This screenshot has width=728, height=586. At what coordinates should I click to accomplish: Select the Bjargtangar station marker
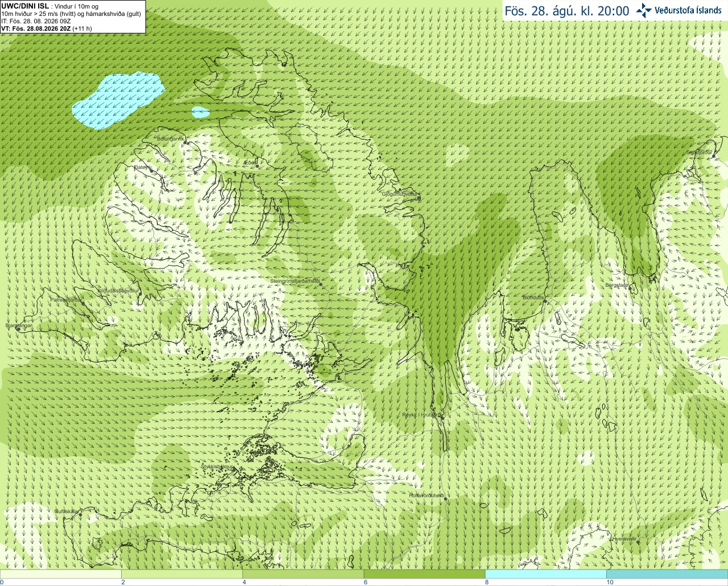[18, 329]
